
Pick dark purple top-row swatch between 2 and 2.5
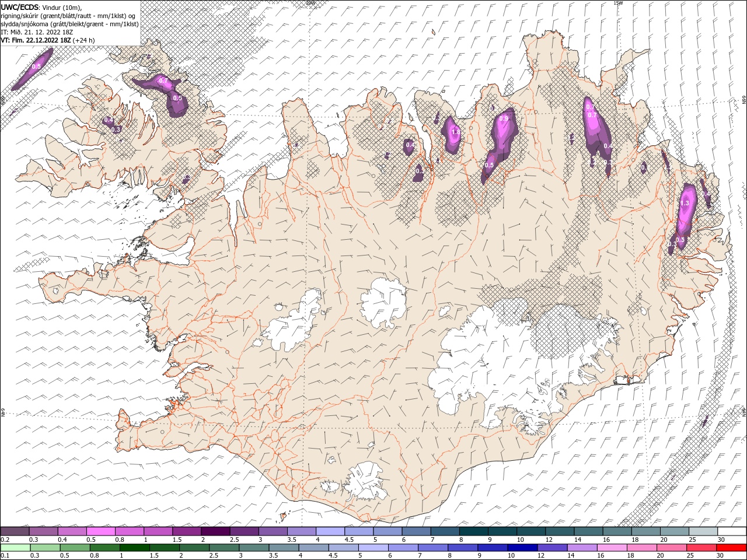215,531
